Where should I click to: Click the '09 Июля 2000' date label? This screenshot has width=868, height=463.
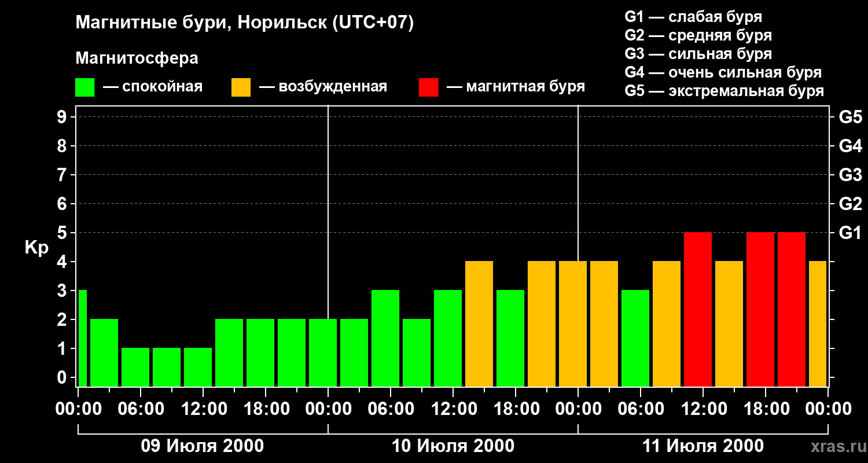(x=203, y=446)
